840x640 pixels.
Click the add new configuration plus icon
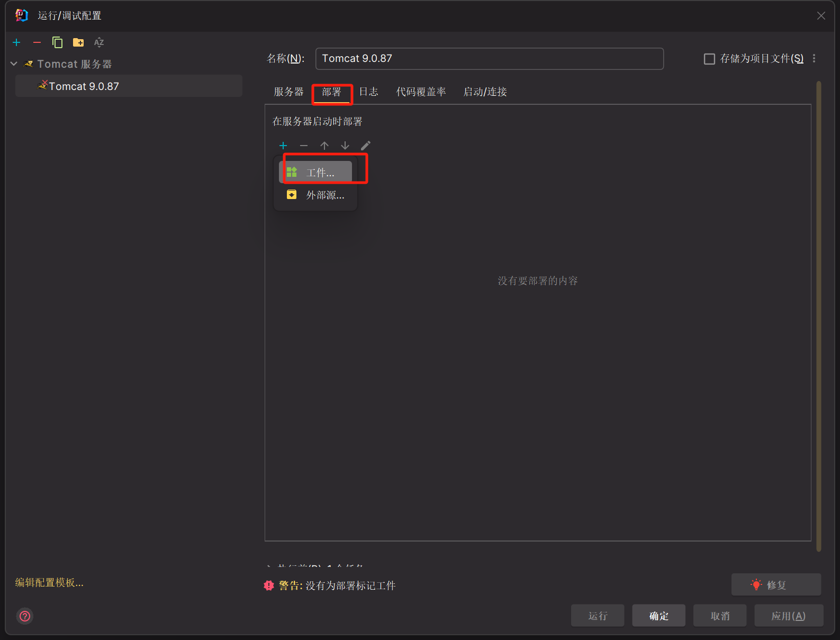click(16, 42)
